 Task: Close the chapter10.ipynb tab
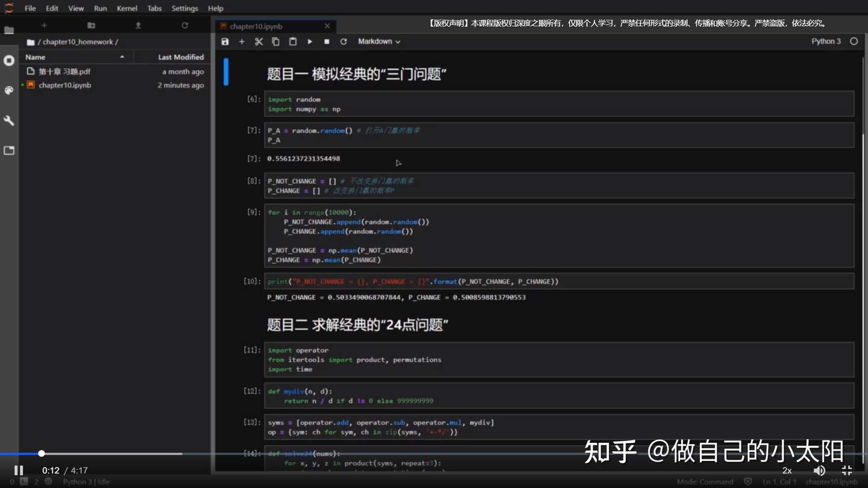[327, 26]
